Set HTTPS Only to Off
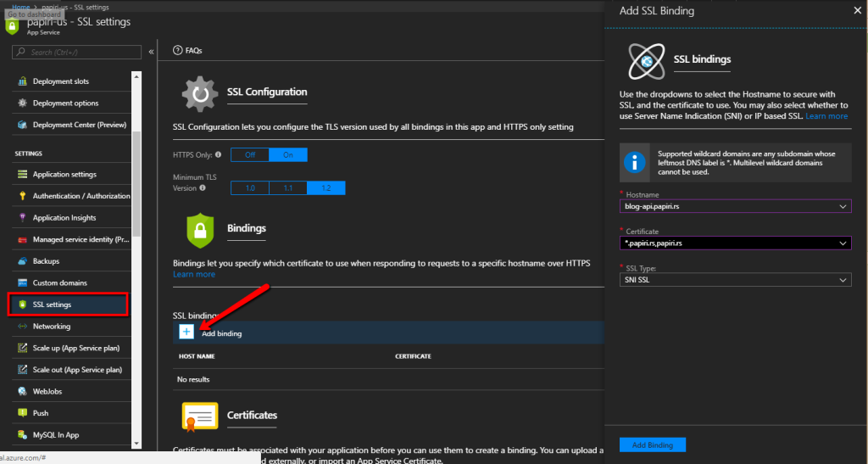Viewport: 868px width, 464px height. (250, 155)
